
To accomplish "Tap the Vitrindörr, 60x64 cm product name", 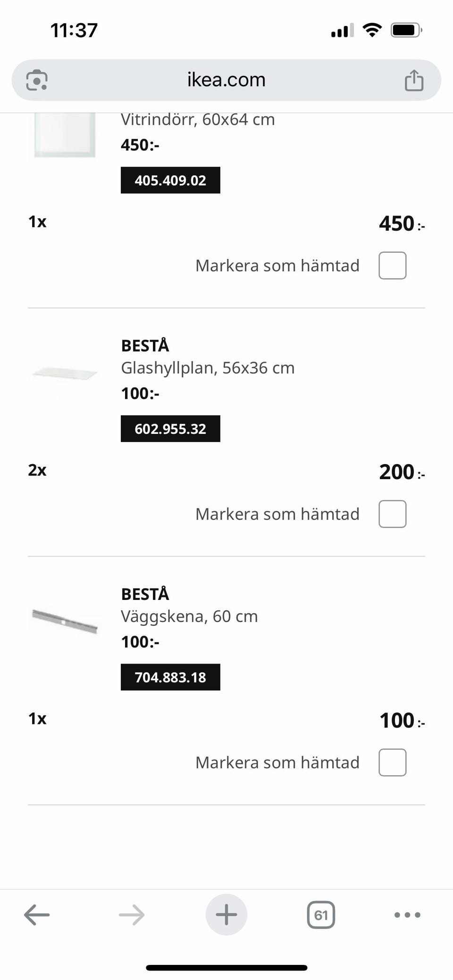I will (198, 120).
